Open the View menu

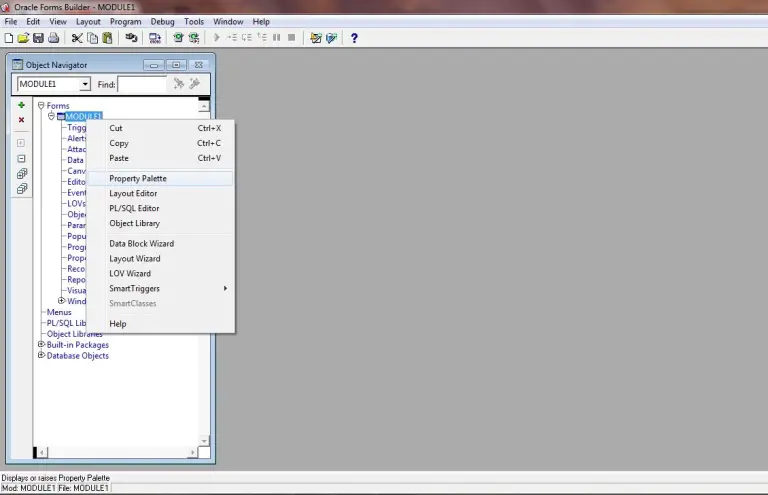click(58, 22)
